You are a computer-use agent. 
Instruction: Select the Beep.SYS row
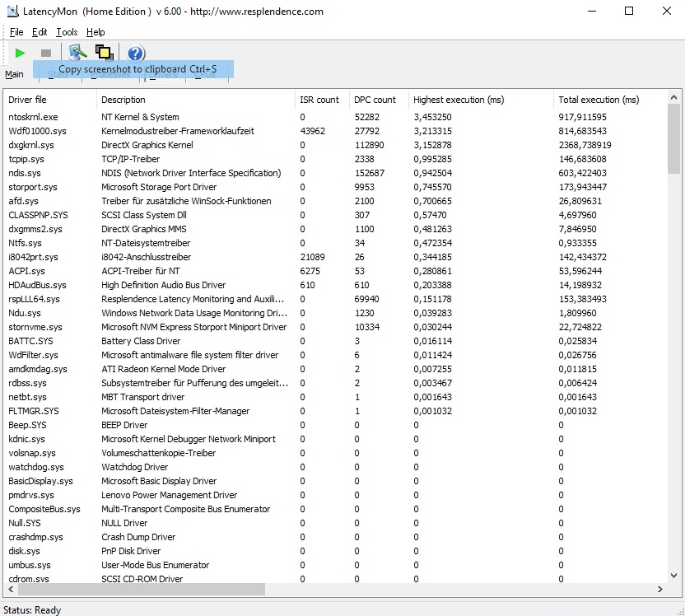[x=336, y=425]
